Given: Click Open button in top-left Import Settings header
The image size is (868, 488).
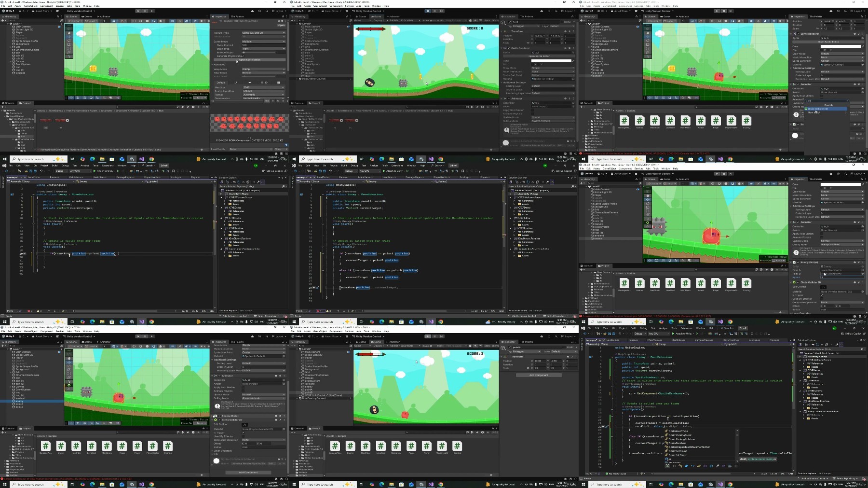Looking at the screenshot, I should [281, 25].
